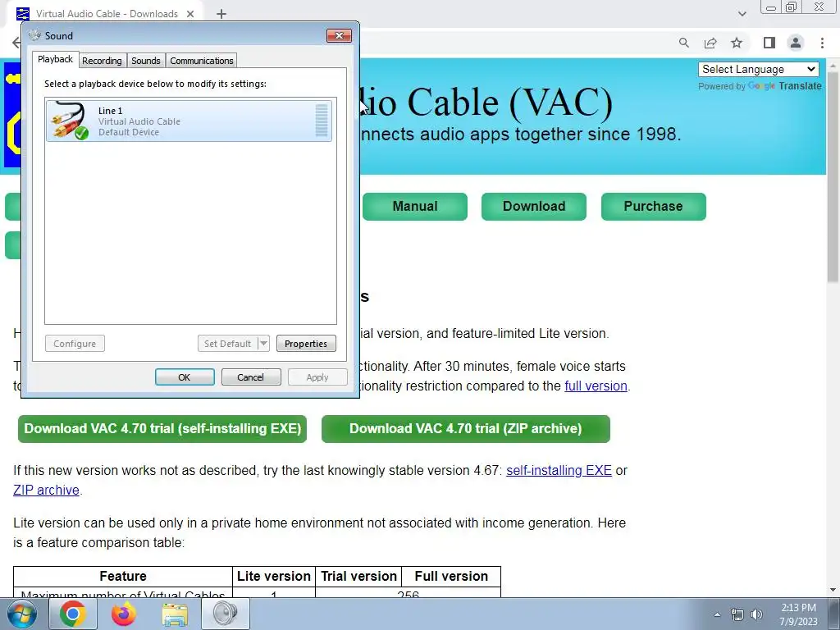
Task: Open the Start menu orb
Action: [x=22, y=614]
